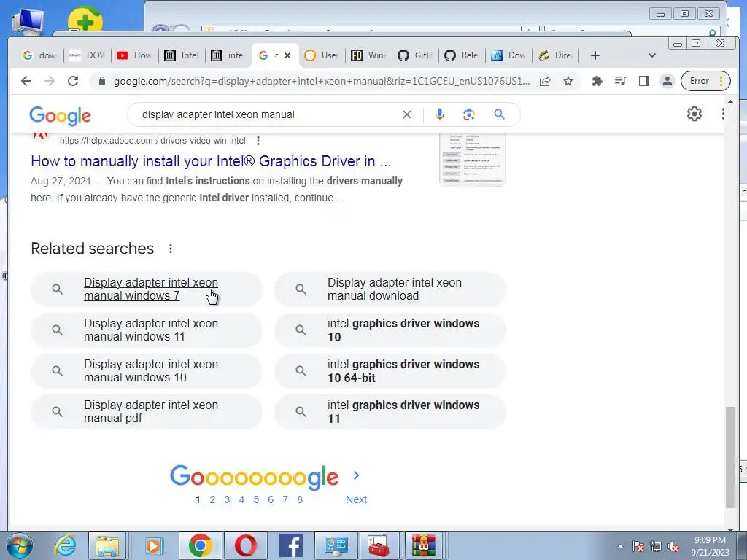Image resolution: width=747 pixels, height=560 pixels.
Task: Go to results page 5
Action: click(x=256, y=499)
